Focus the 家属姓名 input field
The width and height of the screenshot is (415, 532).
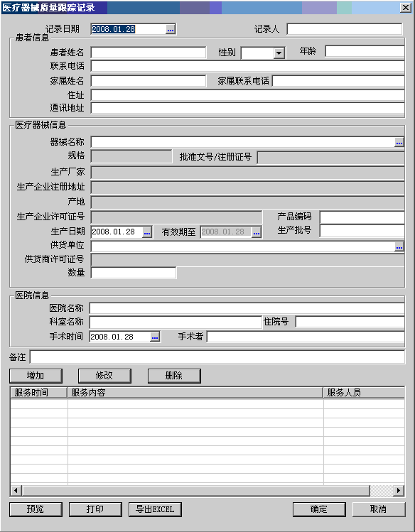click(149, 81)
